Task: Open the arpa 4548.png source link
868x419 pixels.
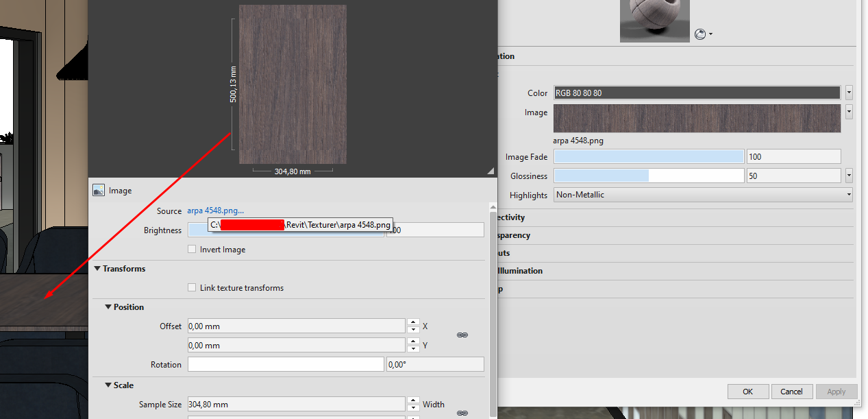Action: [215, 211]
